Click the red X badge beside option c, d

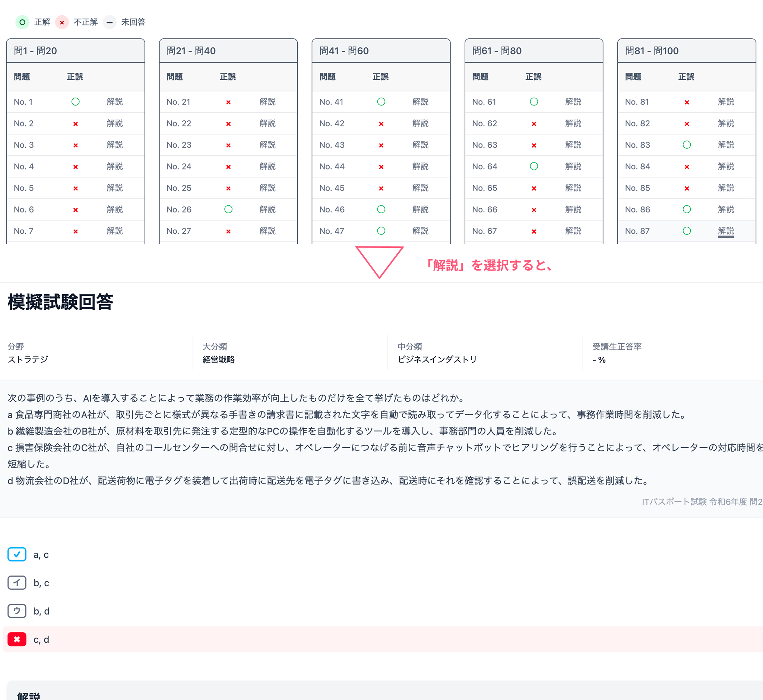(17, 639)
